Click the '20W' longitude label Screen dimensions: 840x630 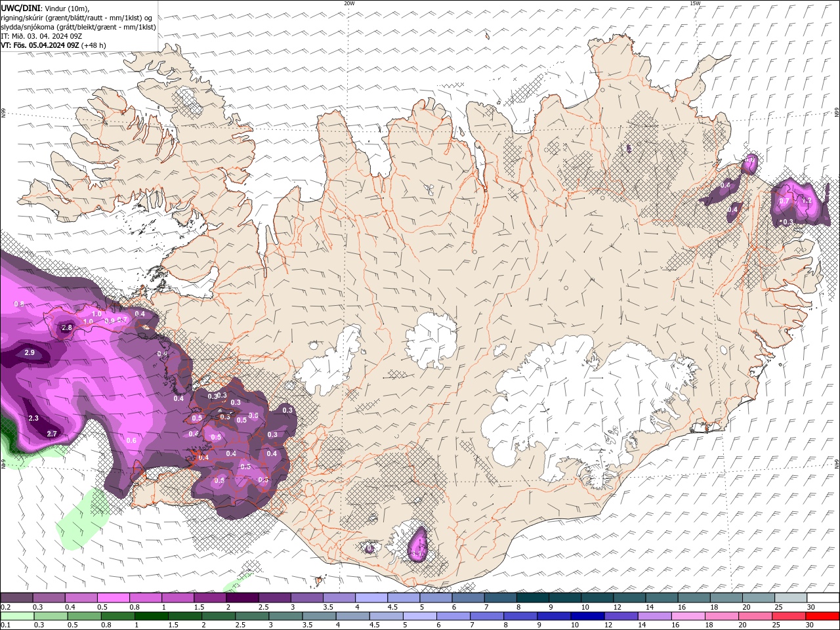click(x=349, y=3)
